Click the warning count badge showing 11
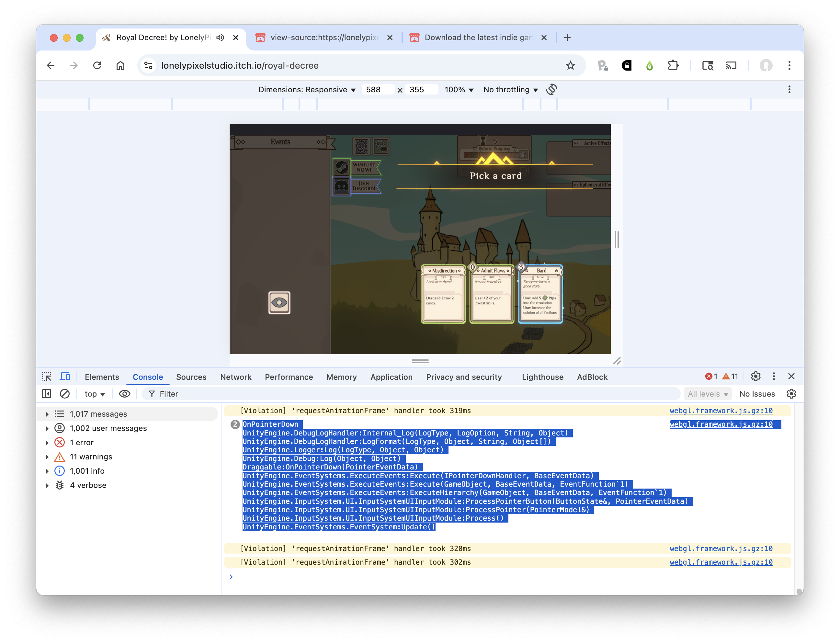Screen dimensions: 840x643 click(730, 377)
